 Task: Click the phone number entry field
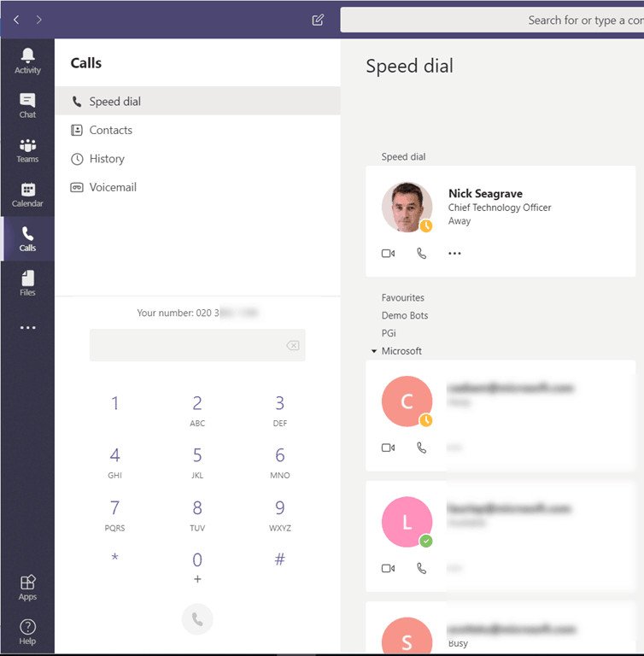click(197, 345)
